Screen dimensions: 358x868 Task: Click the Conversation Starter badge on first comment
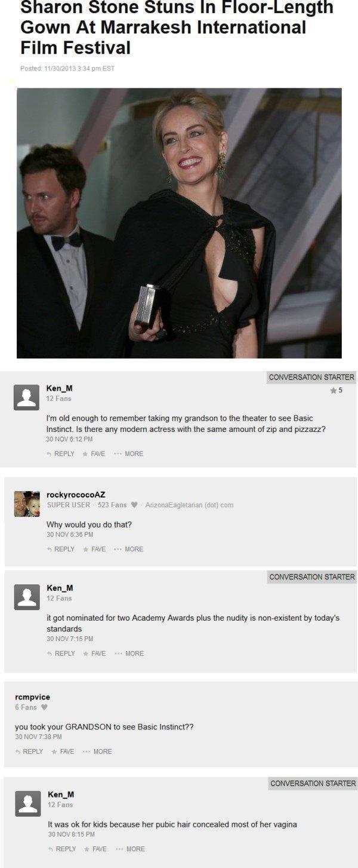click(x=311, y=377)
